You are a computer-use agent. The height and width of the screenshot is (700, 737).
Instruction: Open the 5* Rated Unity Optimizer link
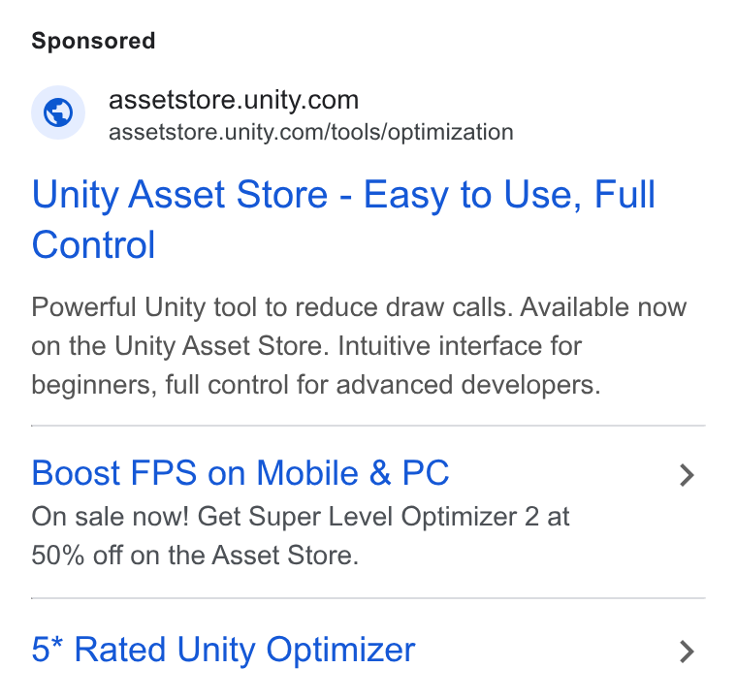[223, 650]
